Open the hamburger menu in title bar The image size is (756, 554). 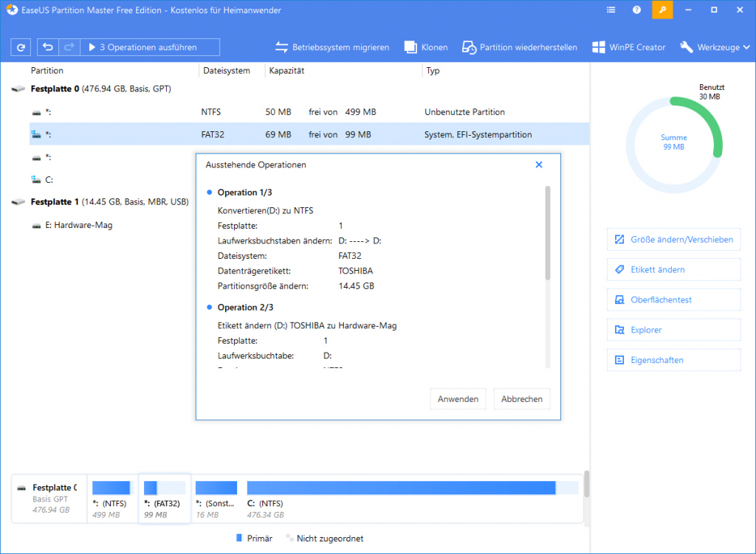pyautogui.click(x=610, y=10)
